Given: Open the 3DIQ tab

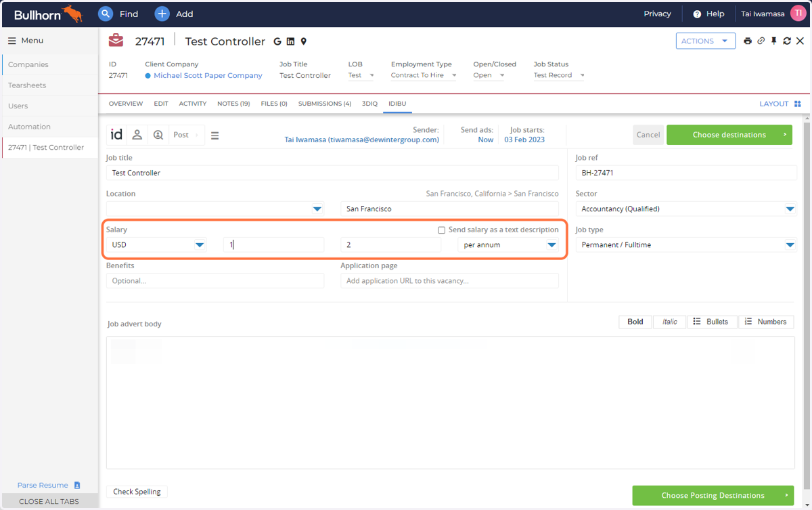Looking at the screenshot, I should point(369,104).
